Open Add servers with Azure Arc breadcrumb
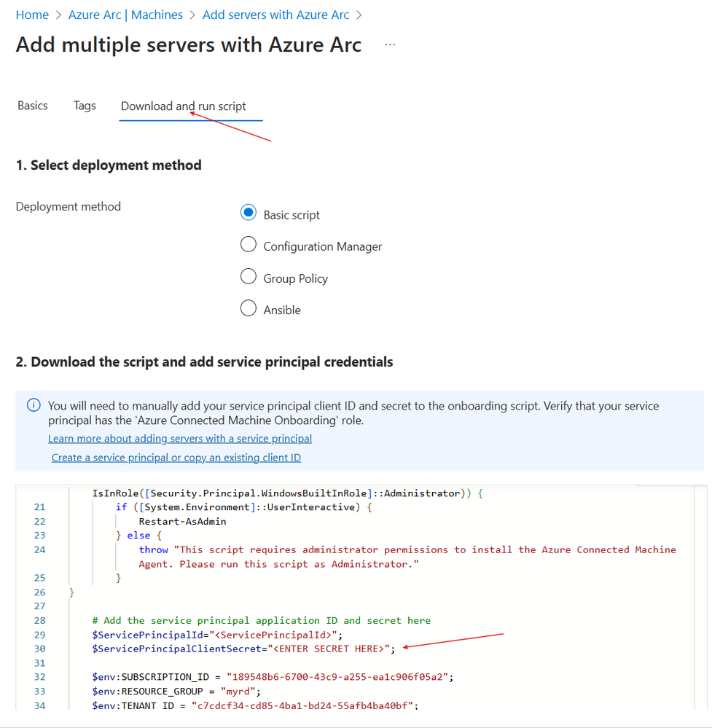Viewport: 712px width, 728px height. click(x=275, y=15)
